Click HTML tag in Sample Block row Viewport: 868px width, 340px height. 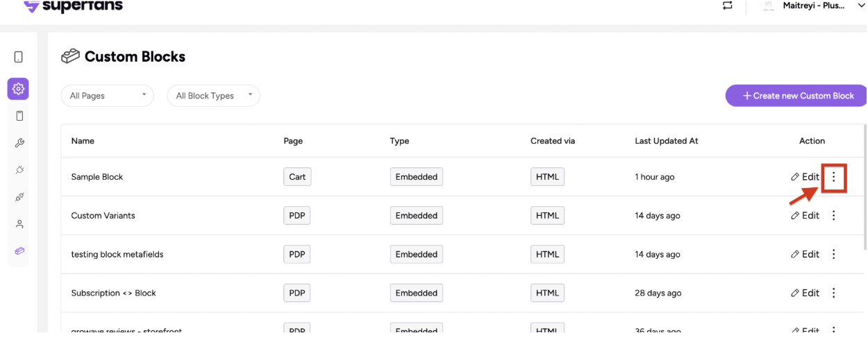point(548,177)
